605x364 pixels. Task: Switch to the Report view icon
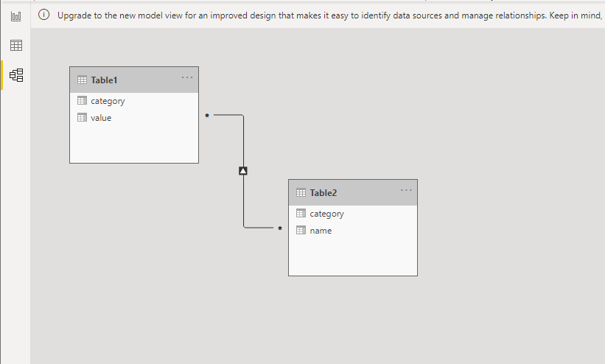pyautogui.click(x=15, y=16)
